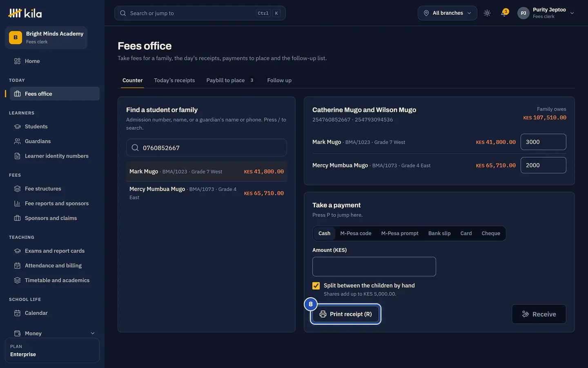Click the Fee structures layers icon

[x=17, y=188]
